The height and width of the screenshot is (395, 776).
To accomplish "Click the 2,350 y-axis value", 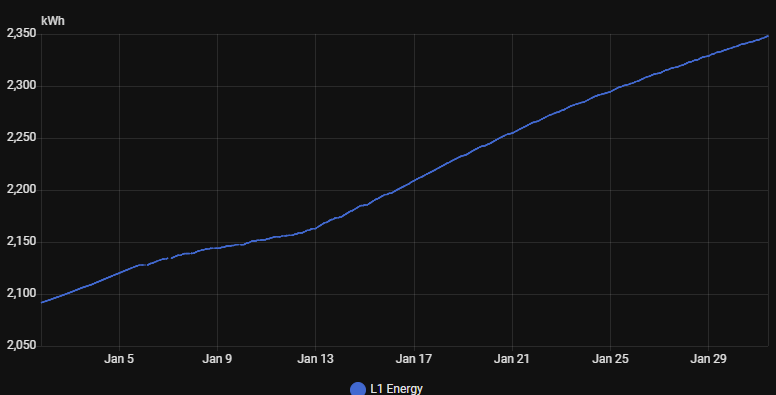I will point(21,33).
